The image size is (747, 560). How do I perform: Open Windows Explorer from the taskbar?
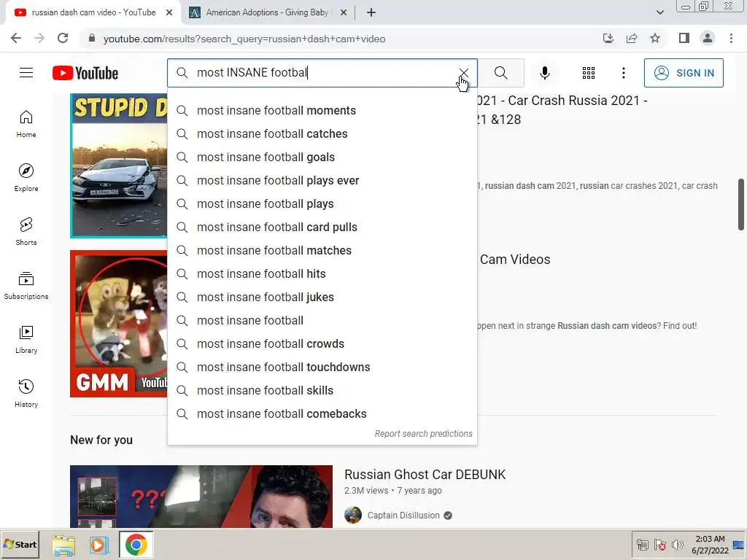point(63,545)
